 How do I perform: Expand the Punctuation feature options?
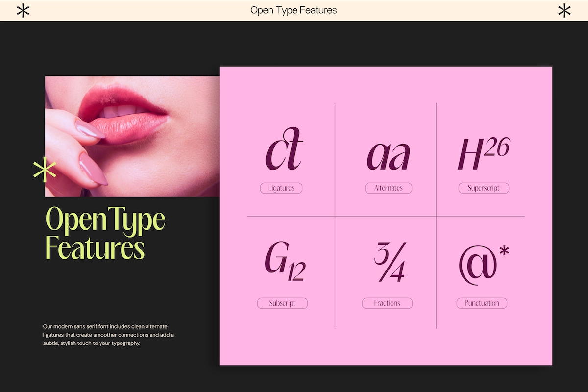482,303
